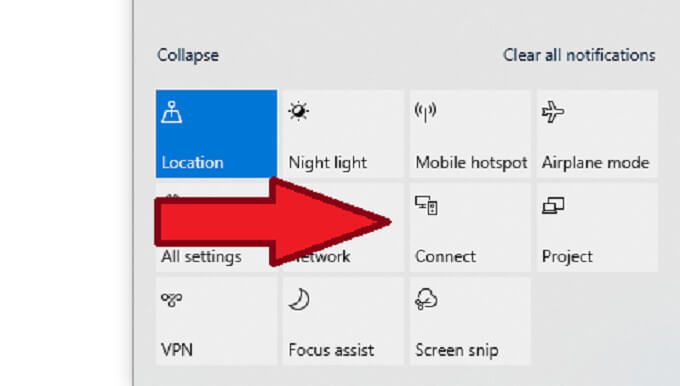Image resolution: width=680 pixels, height=386 pixels.
Task: Click the large red arrow annotation
Action: click(272, 222)
